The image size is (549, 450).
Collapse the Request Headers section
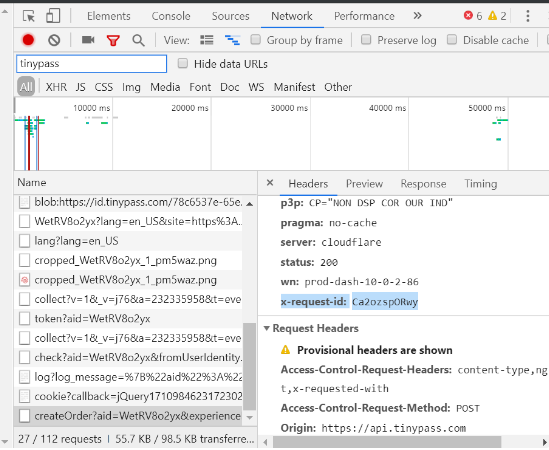[266, 328]
